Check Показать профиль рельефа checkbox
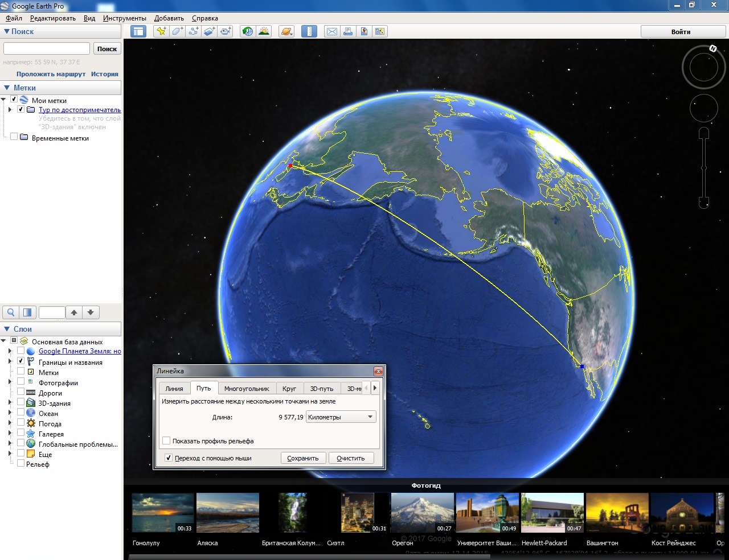The height and width of the screenshot is (560, 729). pyautogui.click(x=166, y=440)
